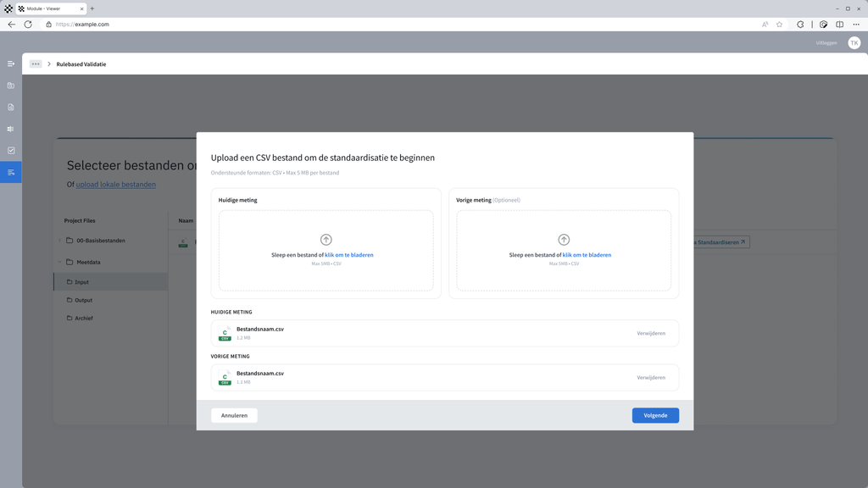Screen dimensions: 868x488
Task: Select Bestandsnaam.csv 1.1 MB file
Action: (444, 377)
